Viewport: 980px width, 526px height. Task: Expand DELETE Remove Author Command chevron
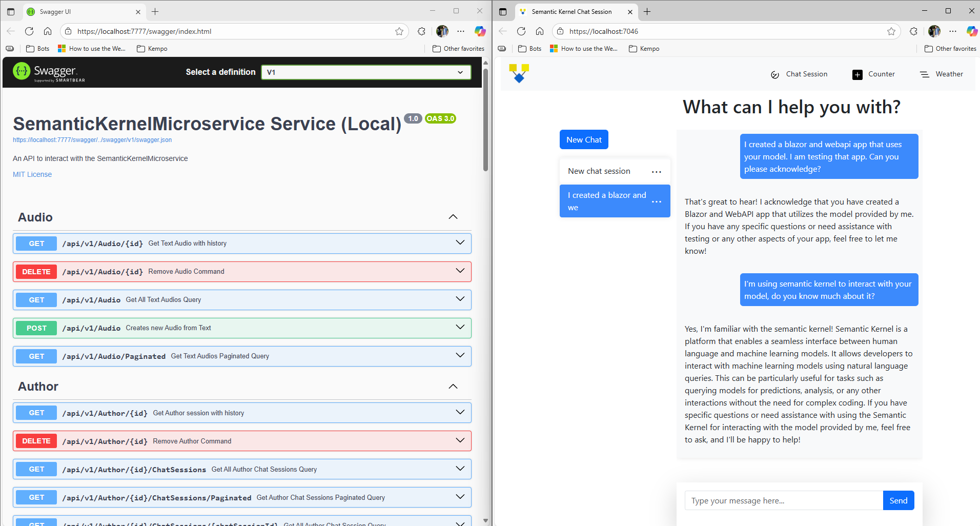point(460,440)
